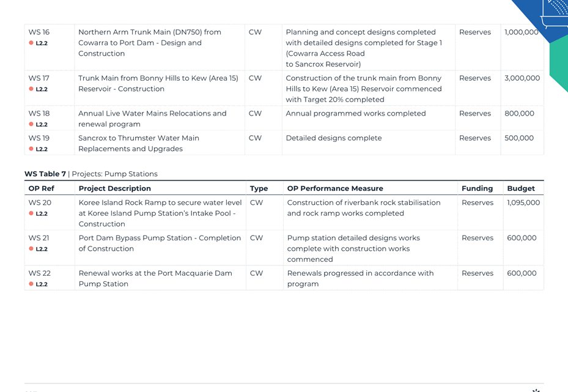Click the Koree Island Rock Ramp description
Viewport: 568px width, 392px height.
160,213
